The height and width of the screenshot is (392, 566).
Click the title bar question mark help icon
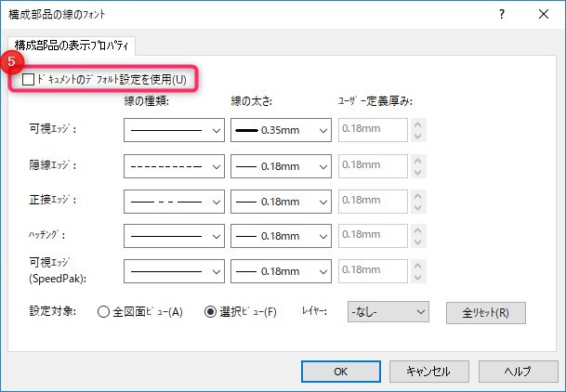point(502,14)
